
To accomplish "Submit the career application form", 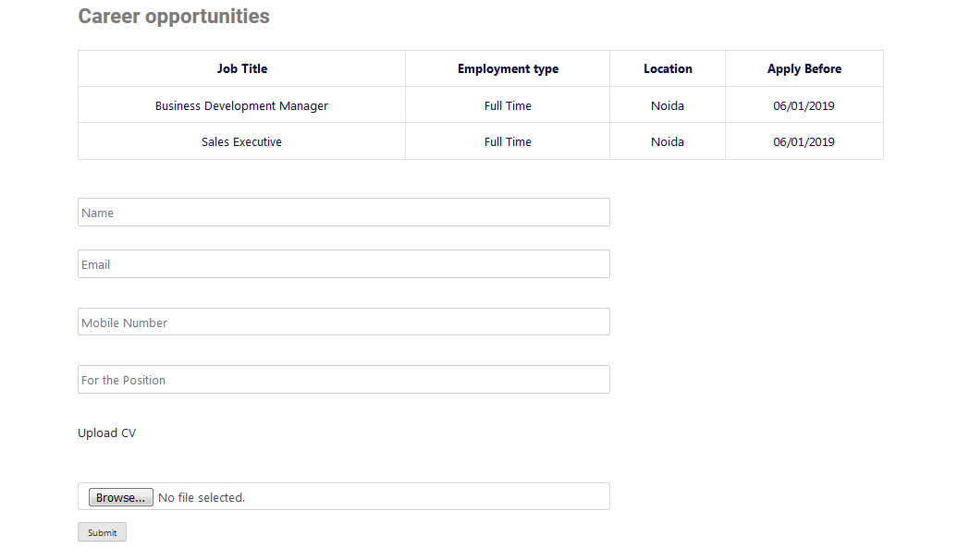I will coord(102,532).
